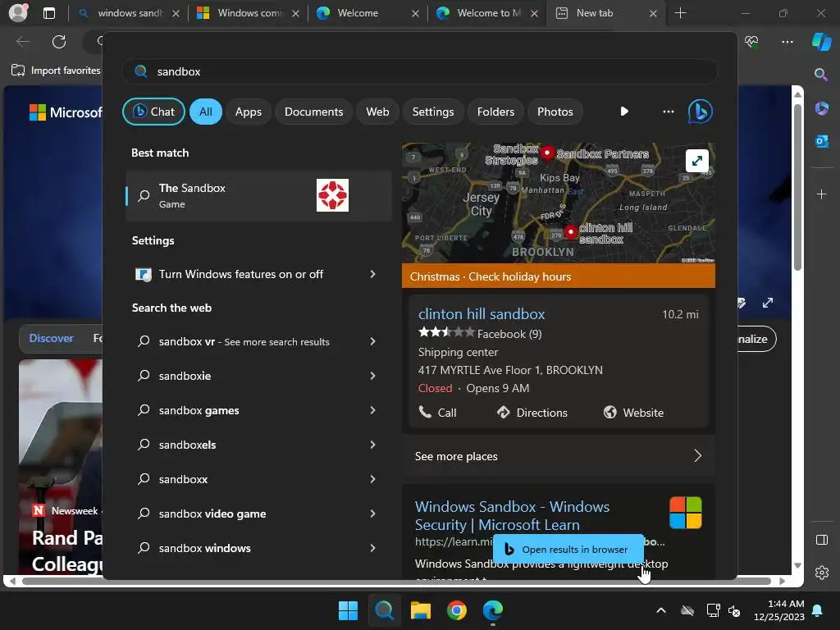Click the browser essentials heart icon
840x630 pixels.
(751, 42)
